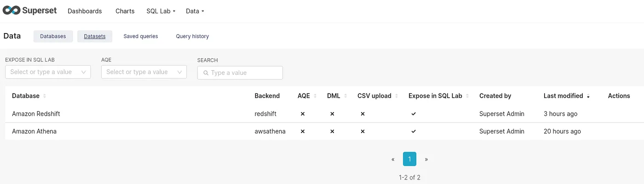Expand the Data menu in navbar

point(195,11)
